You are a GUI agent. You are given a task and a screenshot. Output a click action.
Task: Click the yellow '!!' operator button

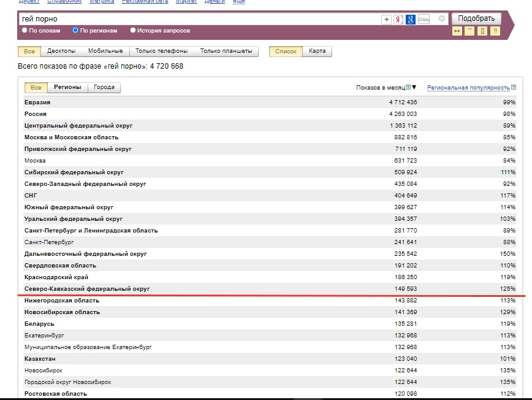495,31
